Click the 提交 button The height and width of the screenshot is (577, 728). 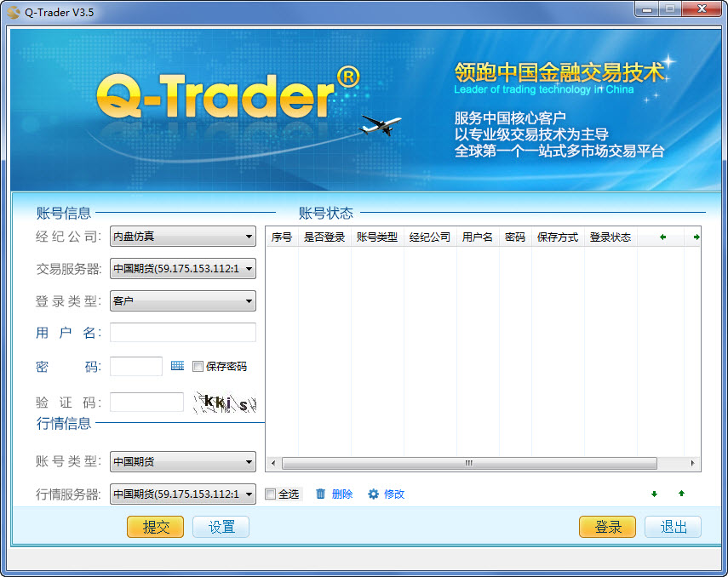[156, 527]
